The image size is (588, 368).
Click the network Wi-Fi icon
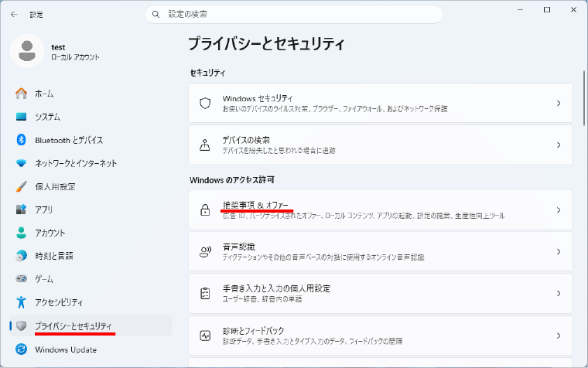point(22,163)
